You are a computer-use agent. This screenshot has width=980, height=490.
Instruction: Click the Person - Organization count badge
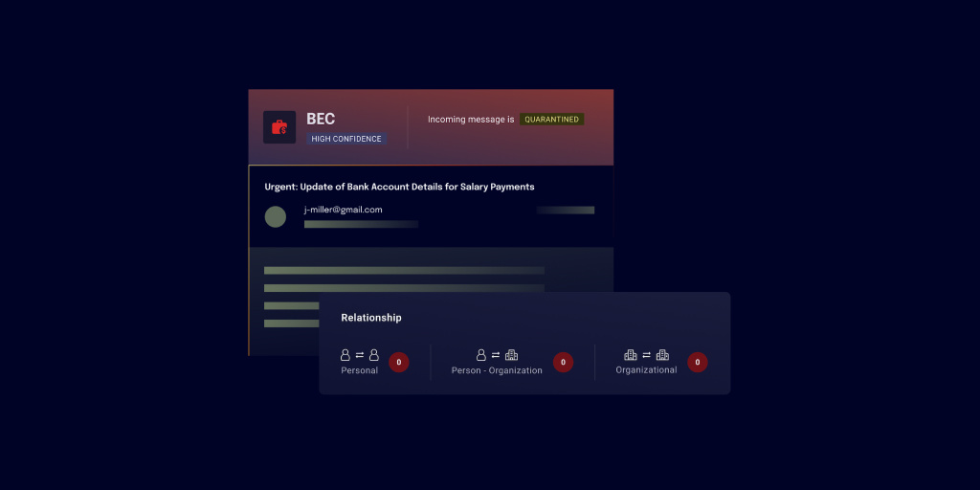pos(564,363)
